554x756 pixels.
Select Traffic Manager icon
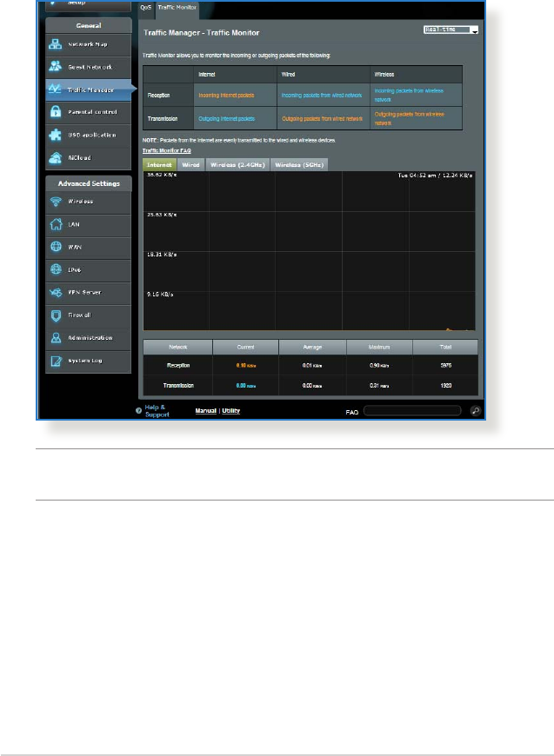coord(56,90)
